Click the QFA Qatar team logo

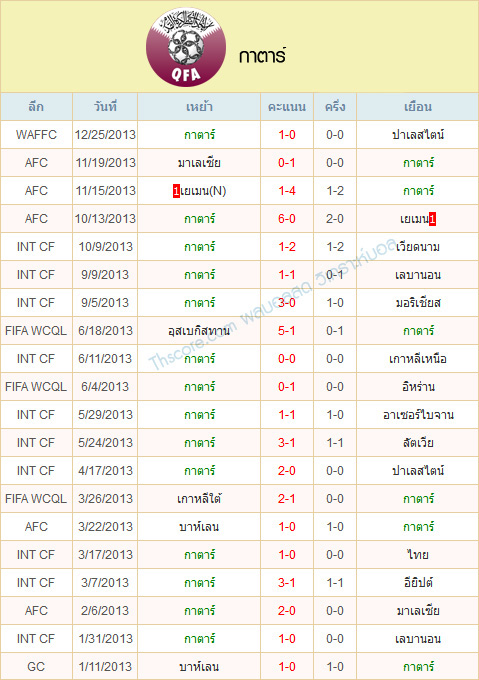pyautogui.click(x=186, y=47)
